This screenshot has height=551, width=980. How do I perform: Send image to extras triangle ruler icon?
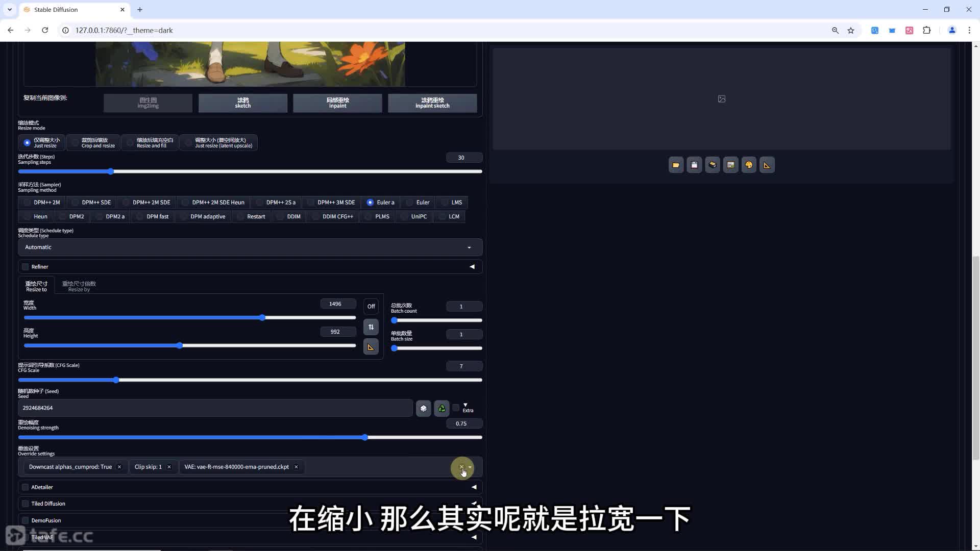(x=767, y=165)
